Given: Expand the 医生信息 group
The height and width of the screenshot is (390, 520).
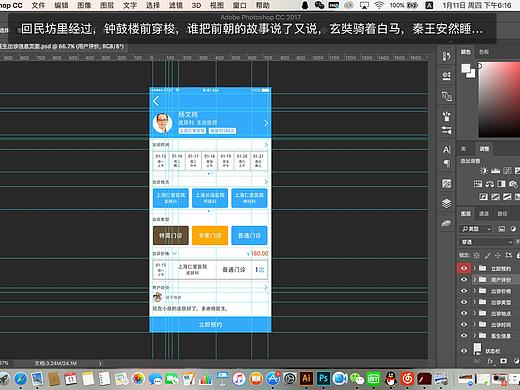Looking at the screenshot, I should click(x=475, y=335).
